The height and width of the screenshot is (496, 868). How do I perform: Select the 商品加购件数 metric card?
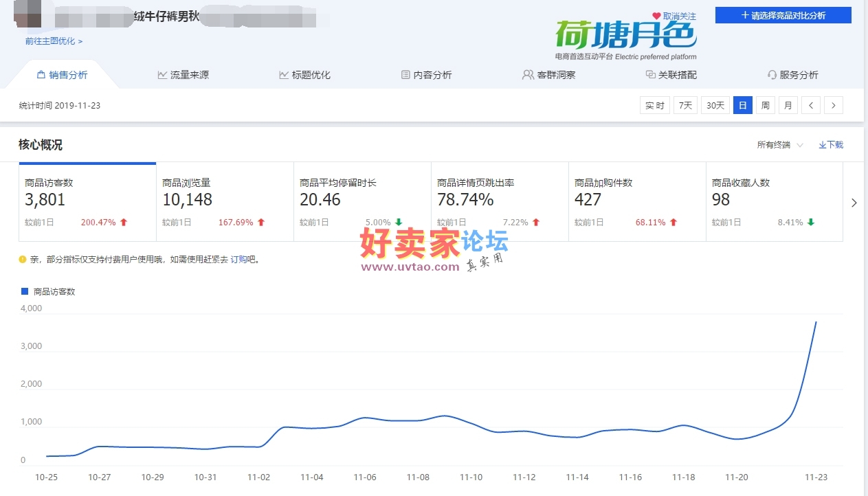point(636,203)
